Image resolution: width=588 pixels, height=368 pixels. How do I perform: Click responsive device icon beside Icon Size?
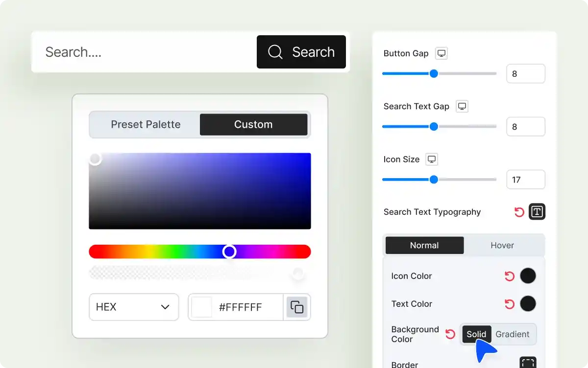pos(431,159)
